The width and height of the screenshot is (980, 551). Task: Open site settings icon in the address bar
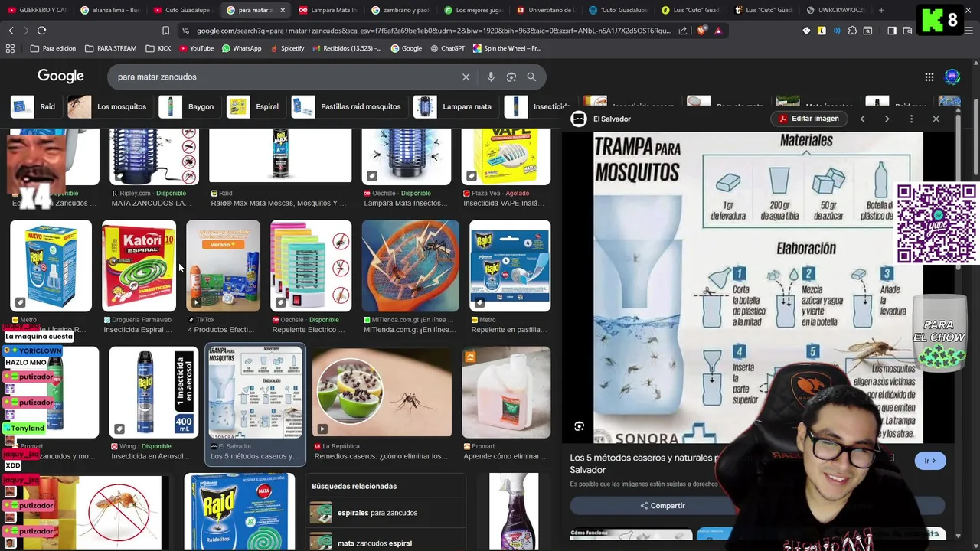pyautogui.click(x=186, y=31)
